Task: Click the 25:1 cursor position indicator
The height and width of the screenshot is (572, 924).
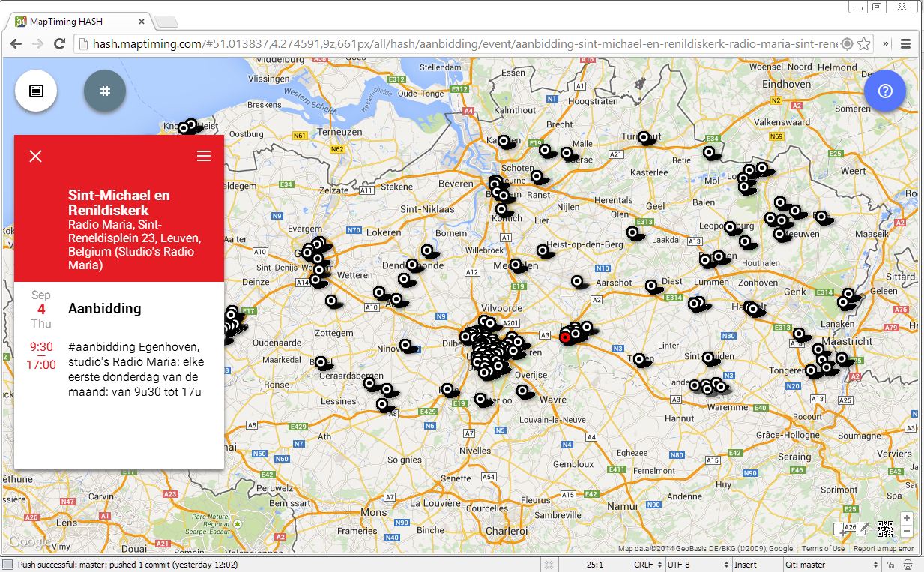Action: (595, 565)
